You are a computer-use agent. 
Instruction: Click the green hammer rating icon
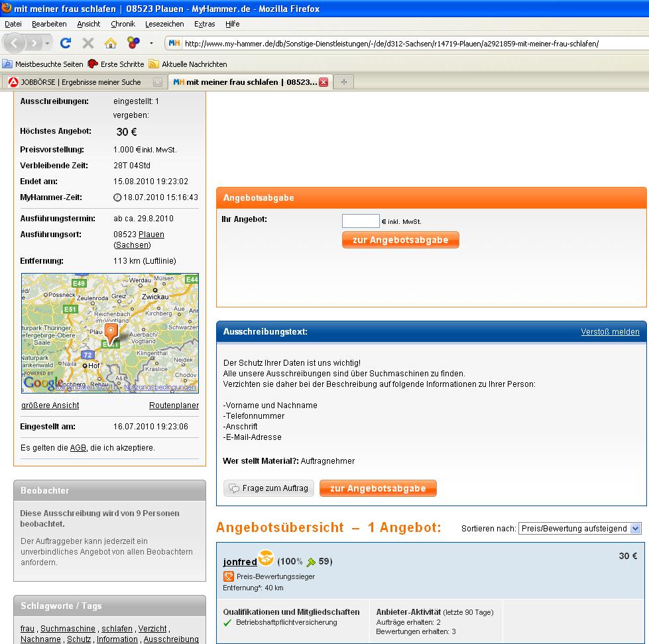[x=311, y=562]
